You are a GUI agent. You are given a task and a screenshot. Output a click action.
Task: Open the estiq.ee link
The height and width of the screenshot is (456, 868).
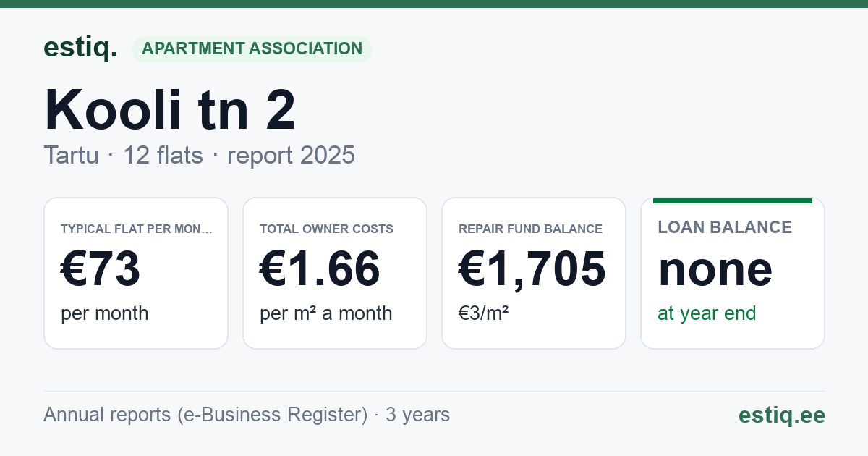(x=782, y=415)
